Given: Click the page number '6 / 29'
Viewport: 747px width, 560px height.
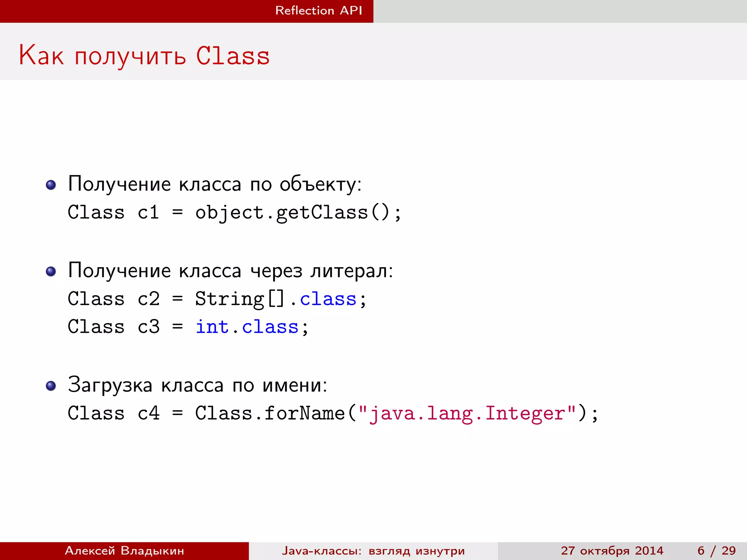Looking at the screenshot, I should (x=716, y=551).
